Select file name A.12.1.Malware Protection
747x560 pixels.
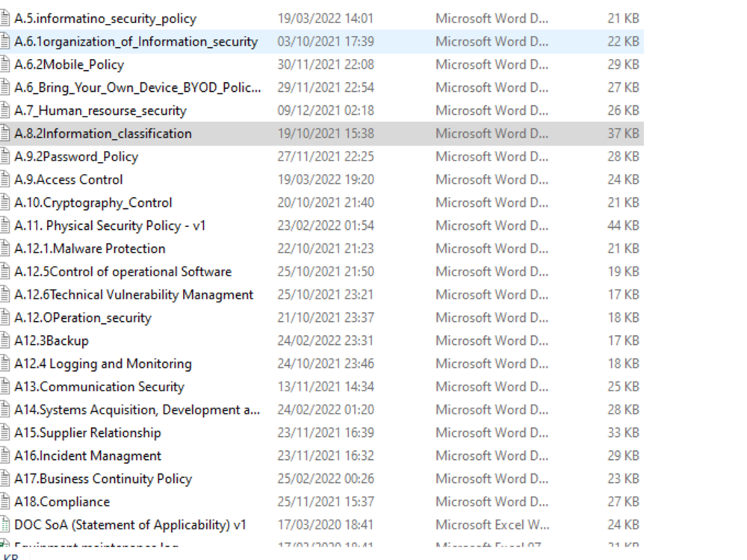pyautogui.click(x=90, y=249)
